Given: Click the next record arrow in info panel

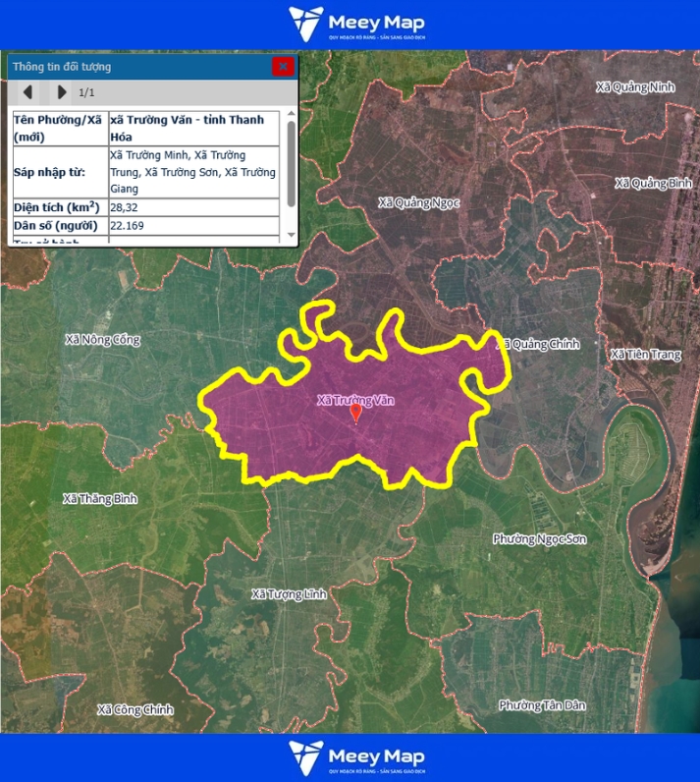Looking at the screenshot, I should click(x=62, y=92).
